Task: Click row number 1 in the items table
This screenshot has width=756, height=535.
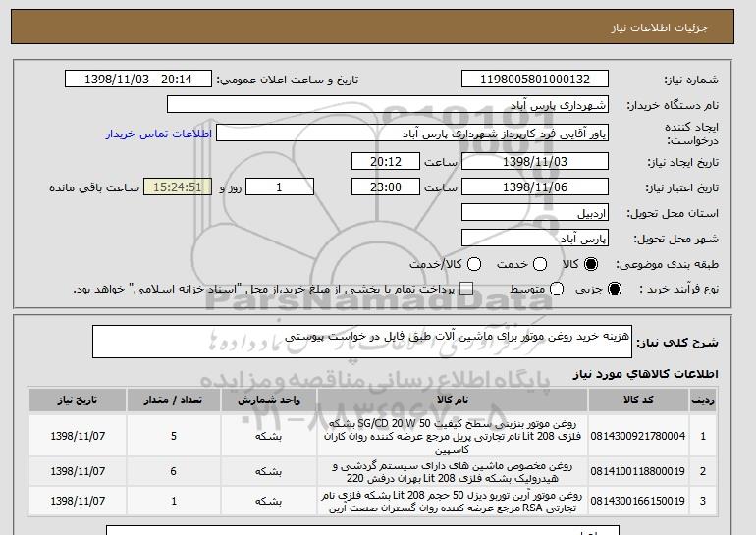Action: (x=703, y=436)
